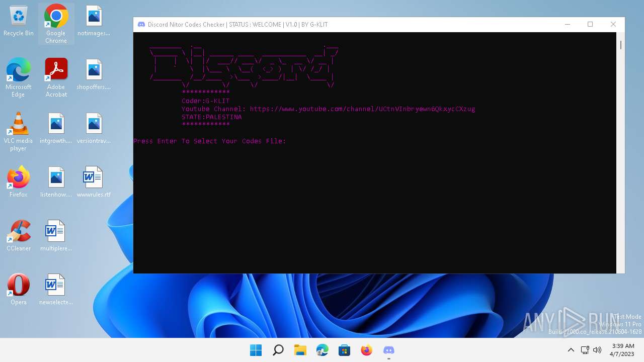
Task: Close the Nitro Codes Checker window
Action: 613,24
